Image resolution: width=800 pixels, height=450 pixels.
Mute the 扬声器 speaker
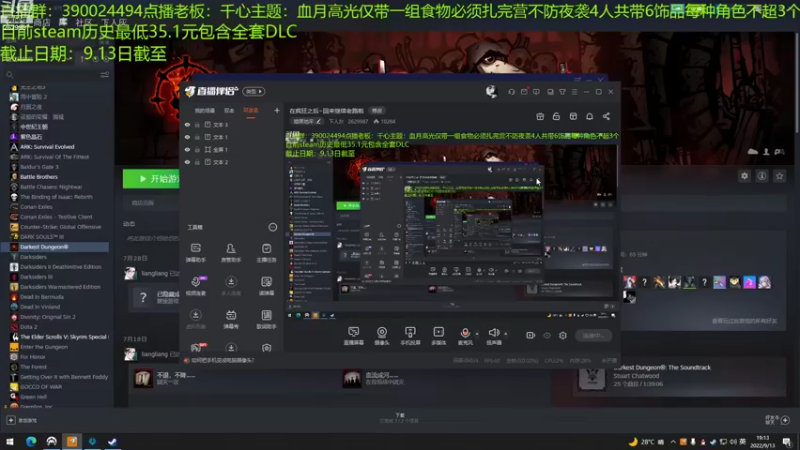(x=493, y=336)
